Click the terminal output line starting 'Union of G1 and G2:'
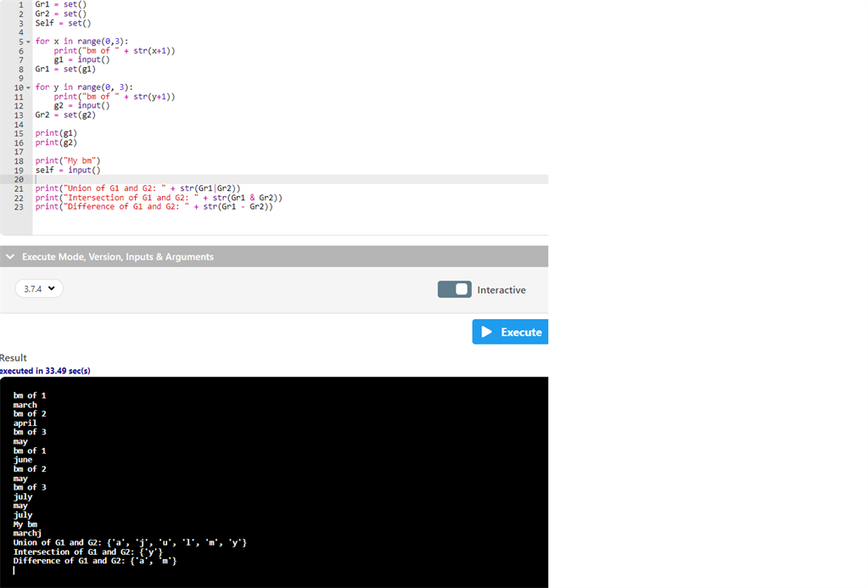 coord(130,542)
